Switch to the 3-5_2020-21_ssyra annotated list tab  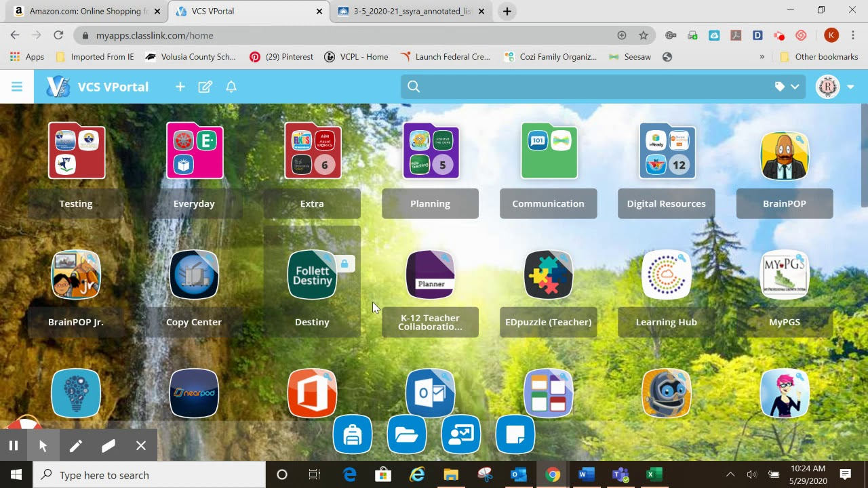tap(412, 11)
